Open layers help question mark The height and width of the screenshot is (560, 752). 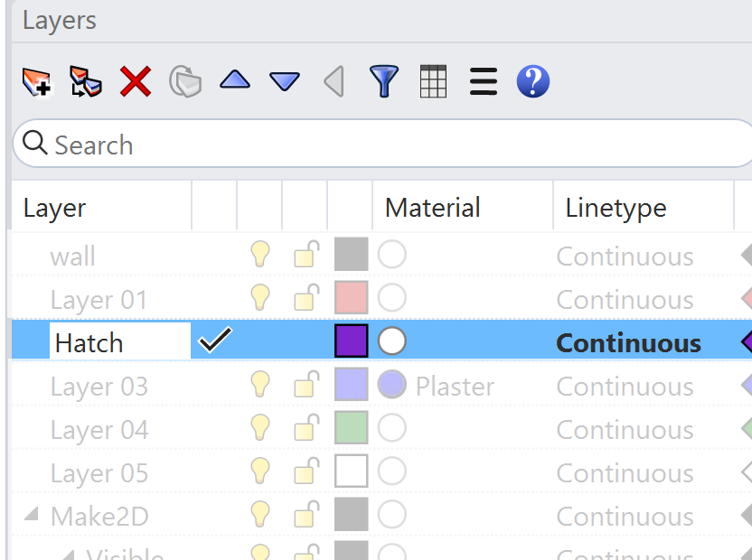[x=533, y=82]
